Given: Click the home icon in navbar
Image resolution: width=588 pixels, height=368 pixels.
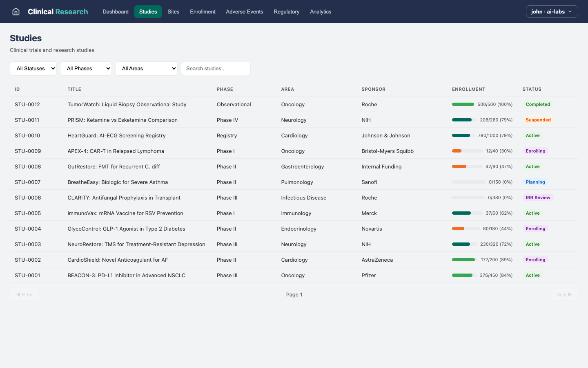Looking at the screenshot, I should coord(16,11).
